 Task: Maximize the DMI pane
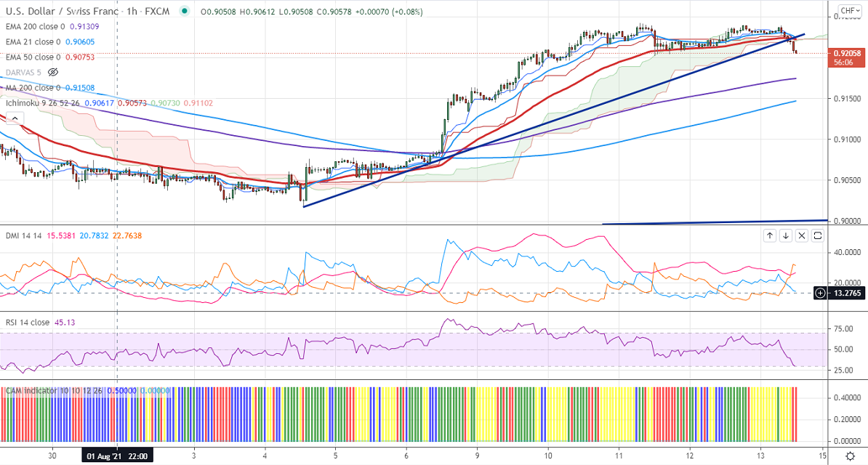[x=818, y=236]
